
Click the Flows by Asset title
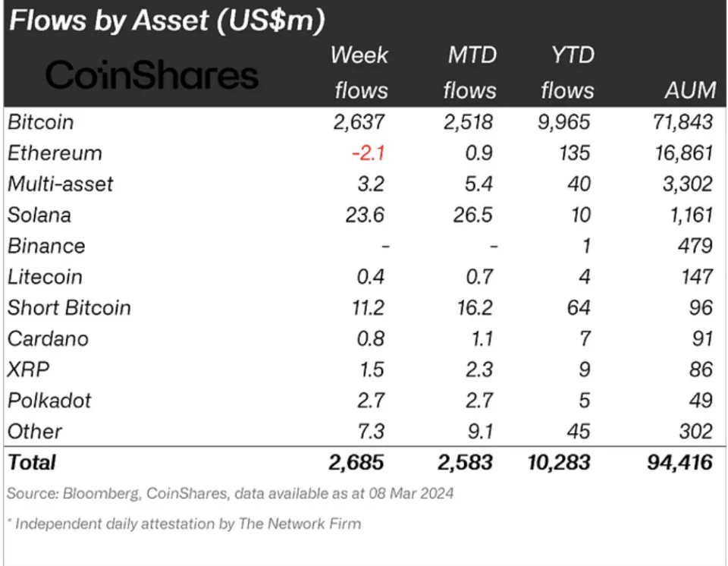pyautogui.click(x=167, y=20)
